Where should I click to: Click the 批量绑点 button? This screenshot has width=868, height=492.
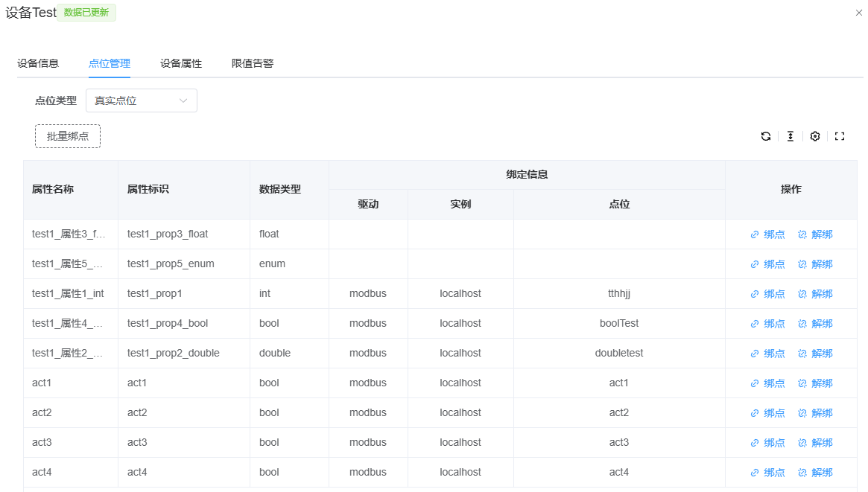point(68,136)
